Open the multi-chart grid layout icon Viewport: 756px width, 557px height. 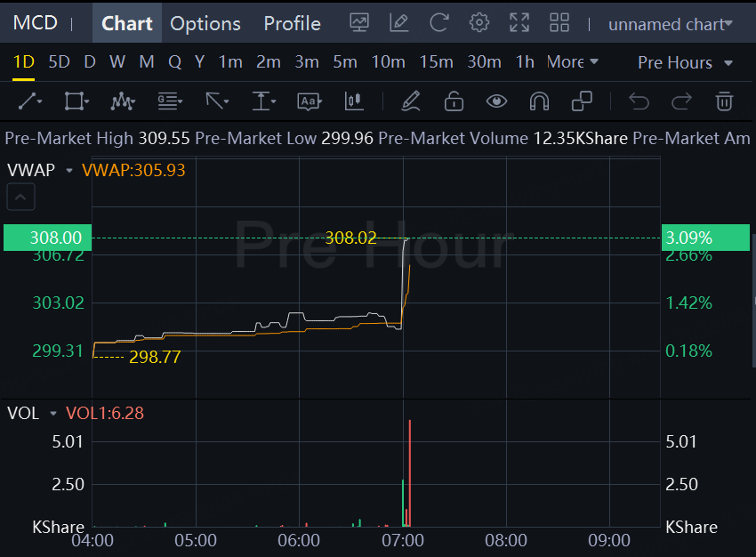559,22
